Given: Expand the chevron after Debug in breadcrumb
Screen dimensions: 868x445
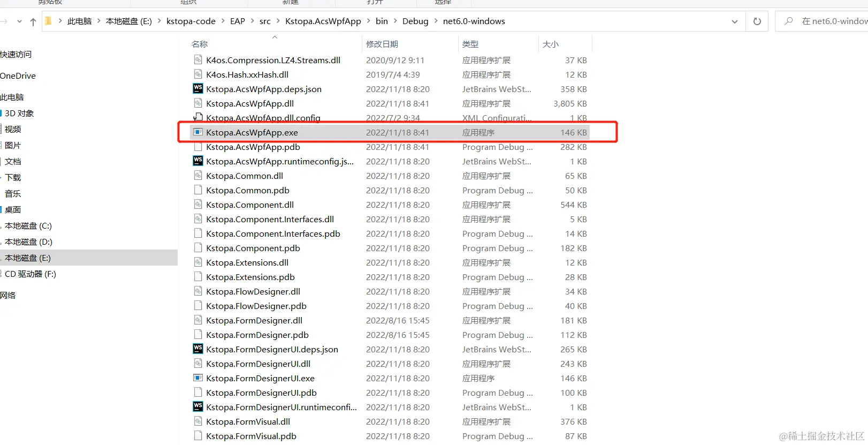Looking at the screenshot, I should (x=436, y=21).
